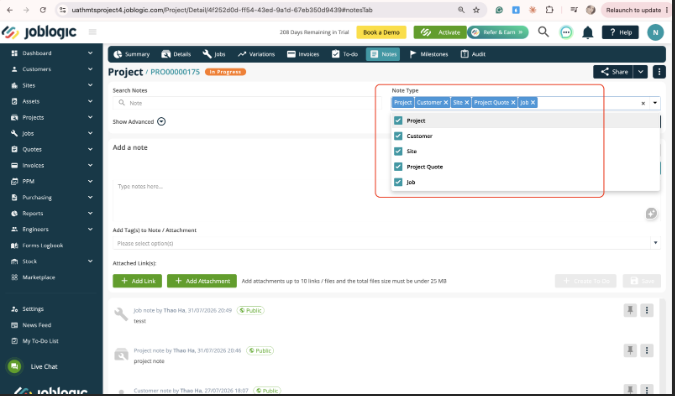Remove the Job tag from Note Type
Image resolution: width=675 pixels, height=396 pixels.
533,102
